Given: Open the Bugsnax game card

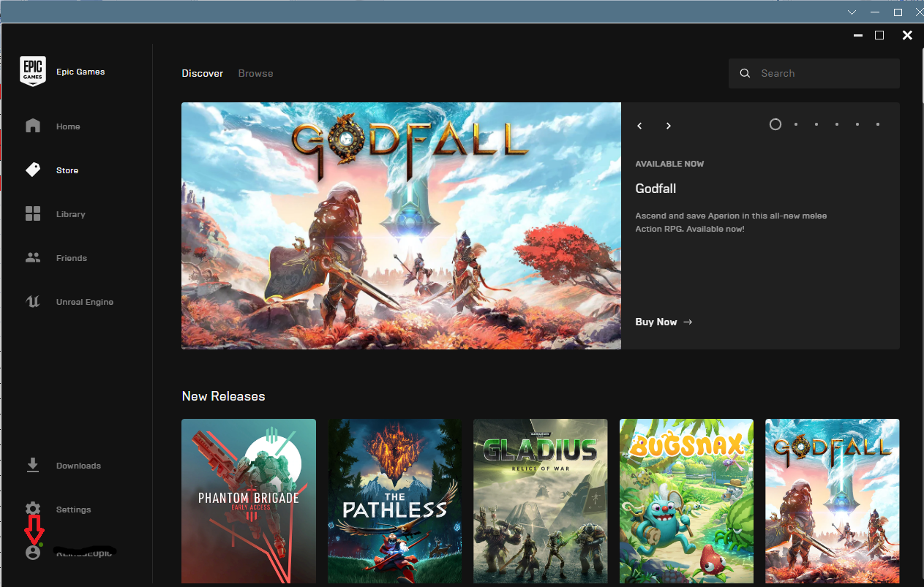Looking at the screenshot, I should [x=686, y=501].
